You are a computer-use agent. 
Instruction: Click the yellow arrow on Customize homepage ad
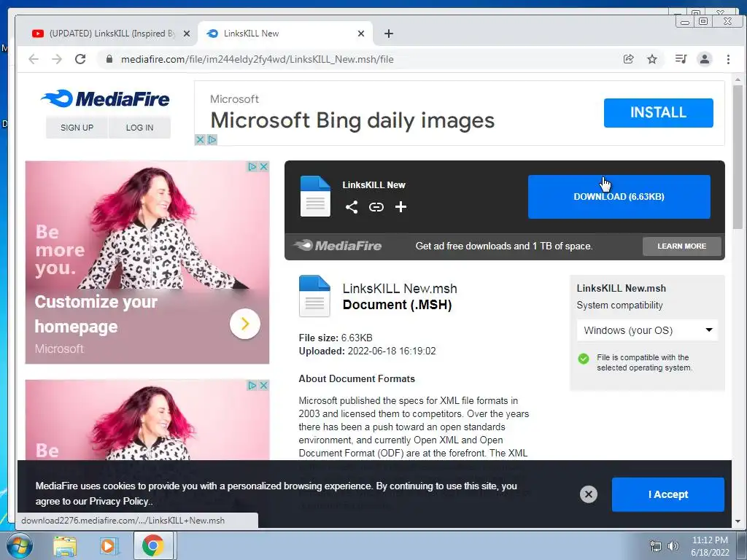pyautogui.click(x=245, y=324)
